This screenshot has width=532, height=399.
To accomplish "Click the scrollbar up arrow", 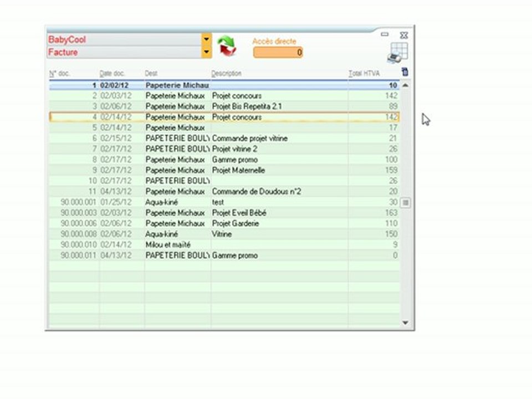I will pyautogui.click(x=405, y=85).
